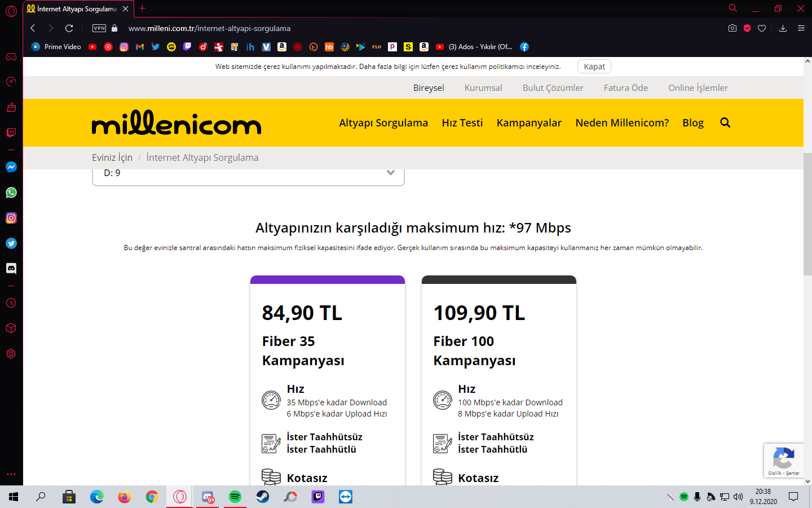Open a new browser tab
This screenshot has height=508, width=812.
[142, 8]
